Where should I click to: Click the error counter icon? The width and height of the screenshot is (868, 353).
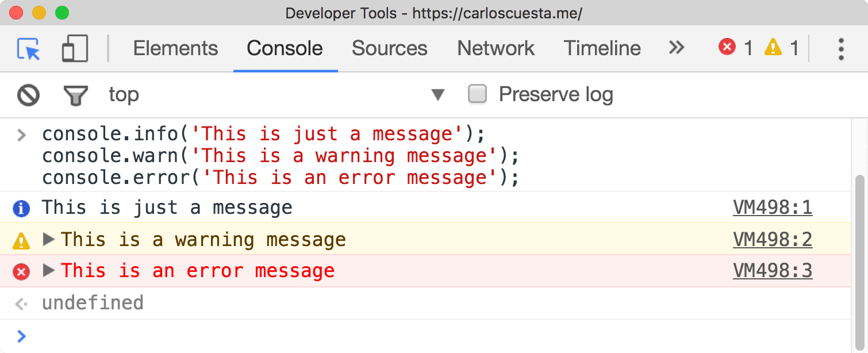726,48
